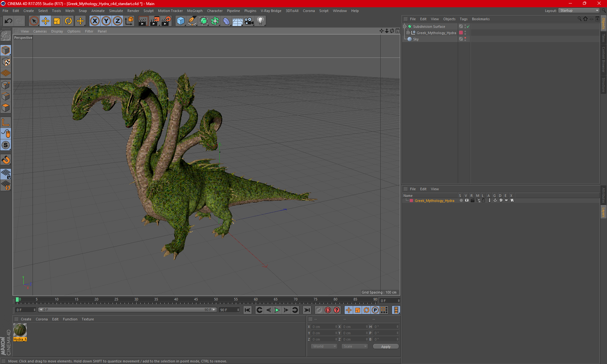Switch to Model mode
Viewport: 607px width, 364px height.
coord(6,51)
